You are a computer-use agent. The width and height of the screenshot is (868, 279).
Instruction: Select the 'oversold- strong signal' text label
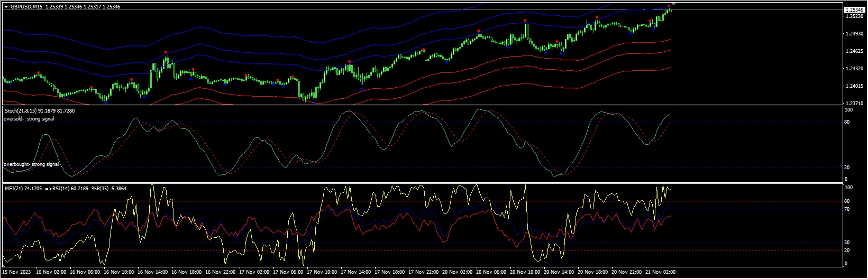29,119
